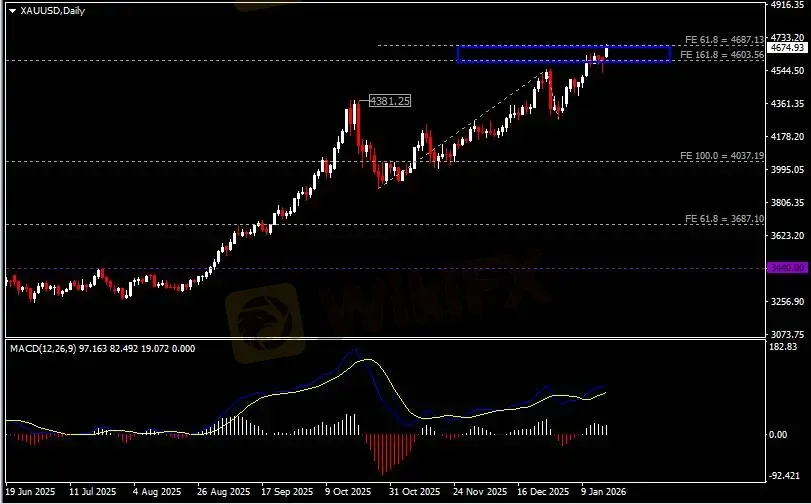The width and height of the screenshot is (811, 504).
Task: Click the 4544.50 price axis value
Action: pyautogui.click(x=787, y=70)
